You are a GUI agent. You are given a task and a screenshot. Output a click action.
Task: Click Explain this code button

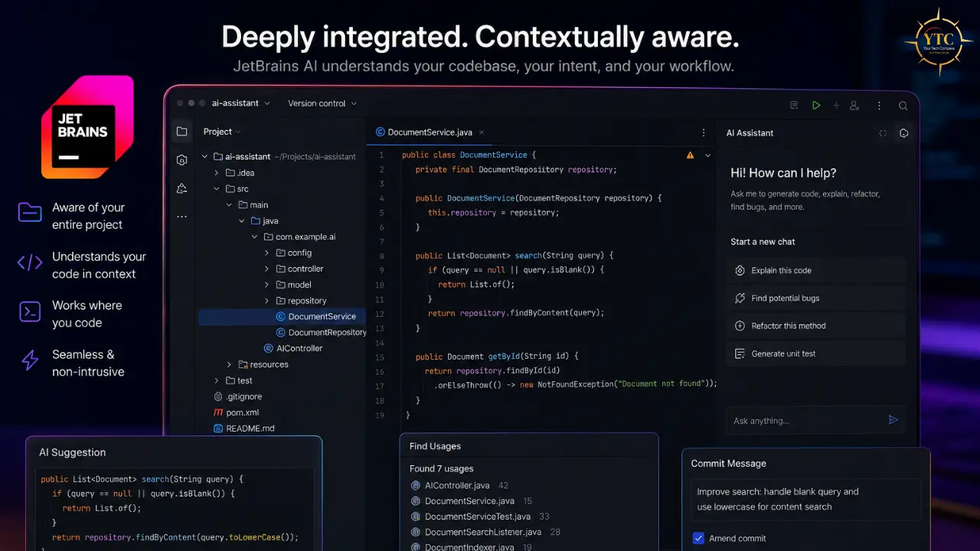coord(816,270)
